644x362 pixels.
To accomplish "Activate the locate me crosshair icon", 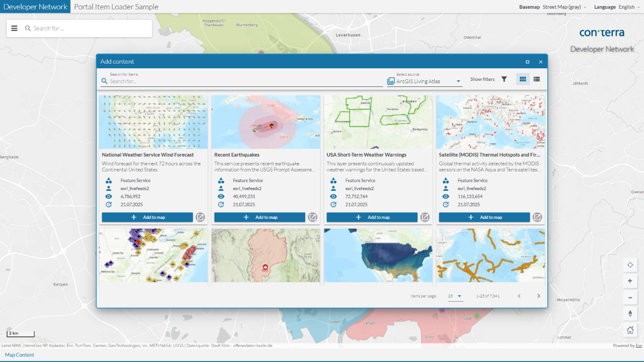I will pyautogui.click(x=630, y=265).
